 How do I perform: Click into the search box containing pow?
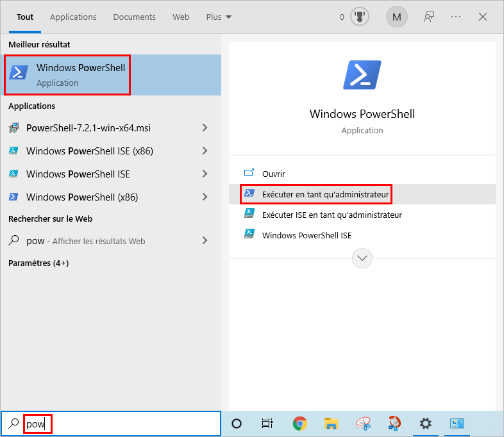point(111,424)
